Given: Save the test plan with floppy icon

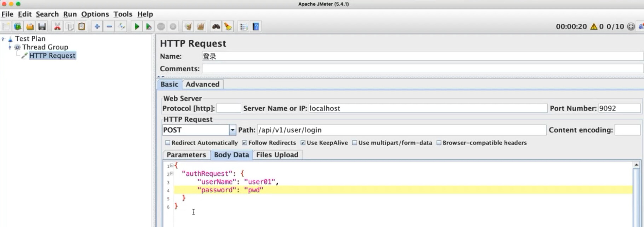Looking at the screenshot, I should pos(42,27).
